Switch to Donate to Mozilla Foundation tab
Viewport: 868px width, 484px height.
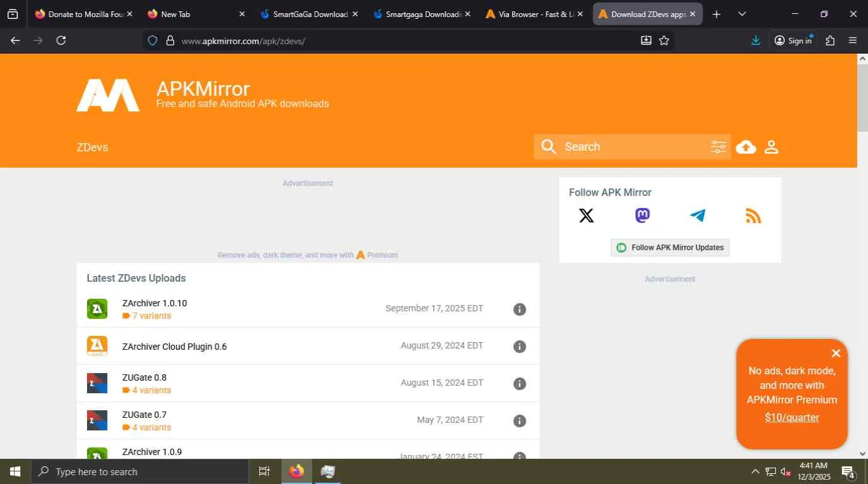point(84,14)
